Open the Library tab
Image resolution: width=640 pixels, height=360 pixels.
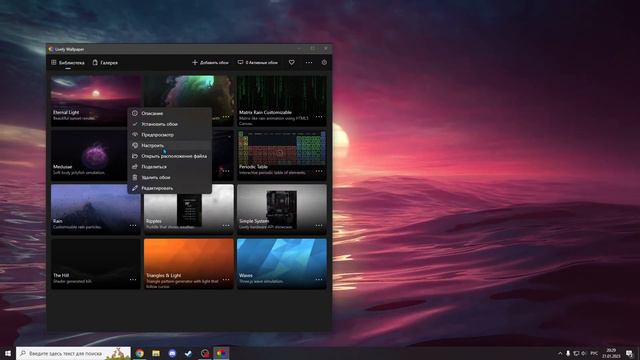click(x=68, y=63)
